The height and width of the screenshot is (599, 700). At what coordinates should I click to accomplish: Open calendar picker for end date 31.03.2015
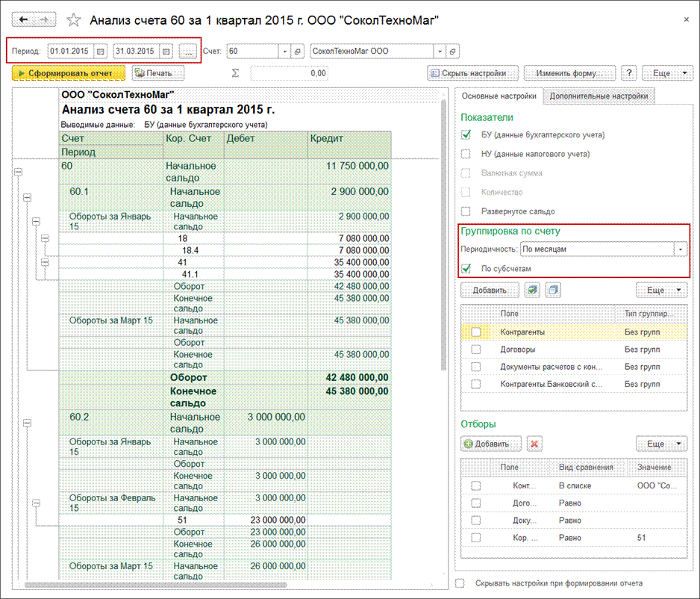pyautogui.click(x=166, y=52)
